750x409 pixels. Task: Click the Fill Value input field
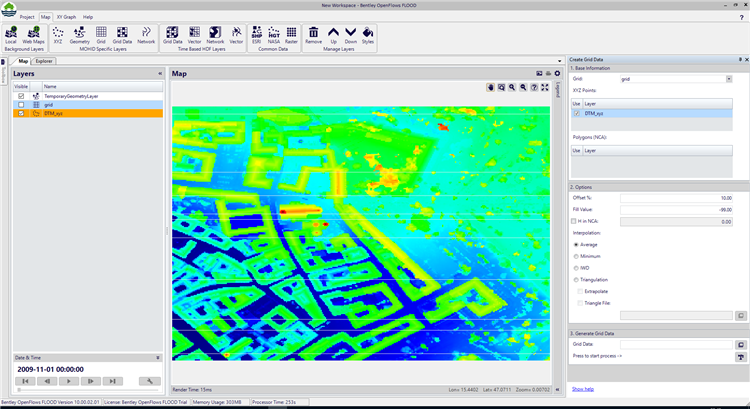(x=676, y=210)
